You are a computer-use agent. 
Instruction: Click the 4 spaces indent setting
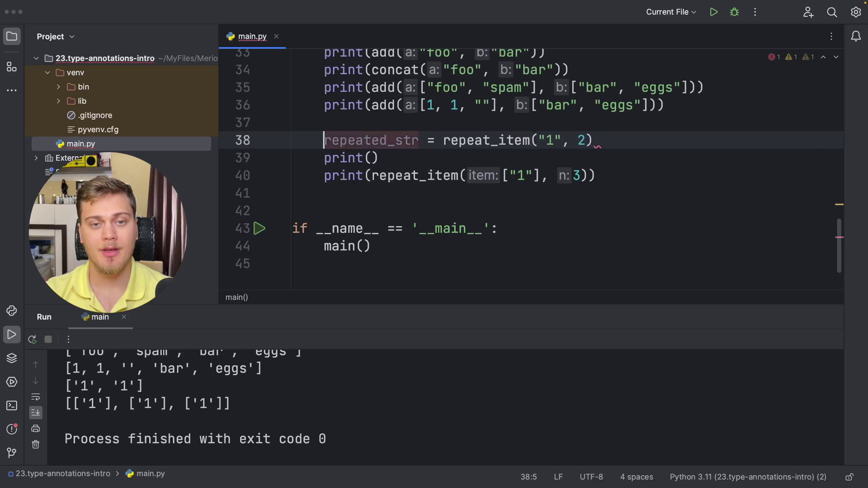click(x=636, y=477)
